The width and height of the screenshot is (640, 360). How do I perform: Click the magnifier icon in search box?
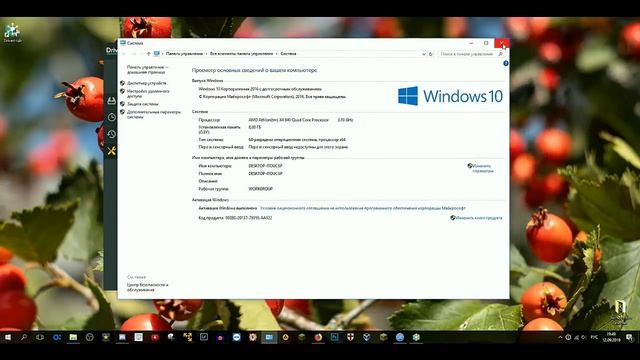coord(500,54)
